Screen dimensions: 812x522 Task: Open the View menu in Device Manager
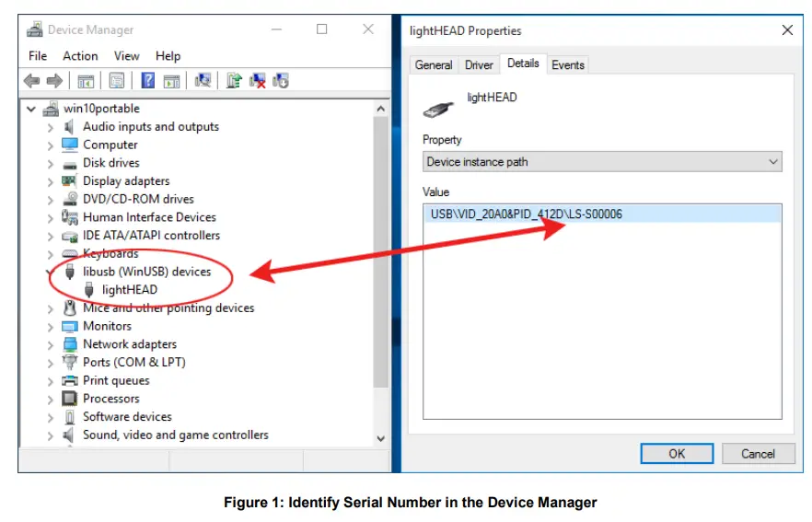point(126,56)
